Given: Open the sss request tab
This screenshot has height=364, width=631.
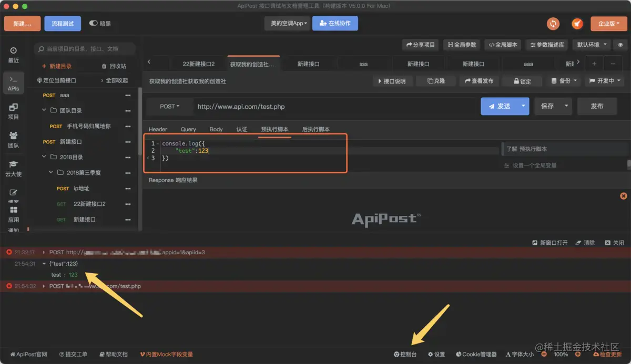Looking at the screenshot, I should tap(363, 64).
